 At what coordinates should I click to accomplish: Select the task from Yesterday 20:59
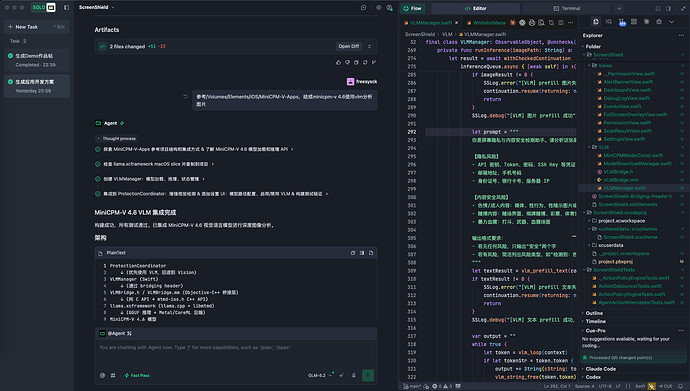(x=37, y=86)
